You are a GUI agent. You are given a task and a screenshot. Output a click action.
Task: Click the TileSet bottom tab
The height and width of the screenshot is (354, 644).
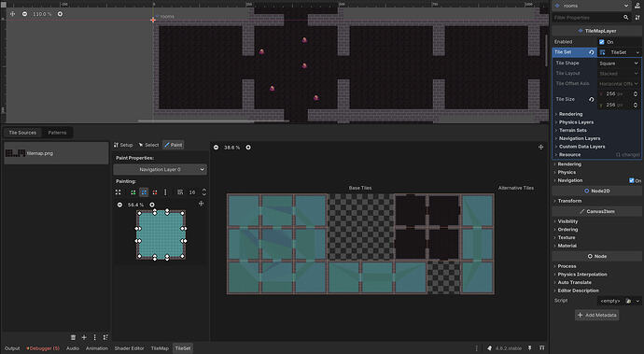point(183,348)
